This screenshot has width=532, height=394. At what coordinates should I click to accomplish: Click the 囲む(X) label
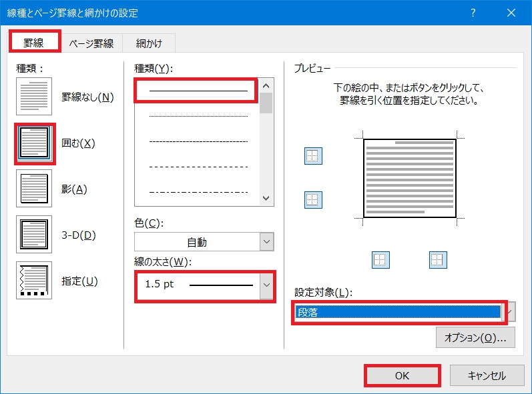point(78,143)
